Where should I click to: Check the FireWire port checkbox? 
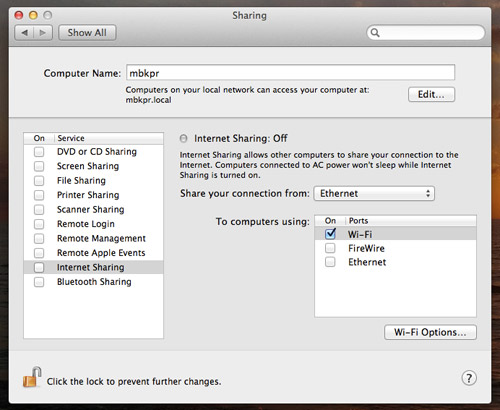tap(330, 248)
